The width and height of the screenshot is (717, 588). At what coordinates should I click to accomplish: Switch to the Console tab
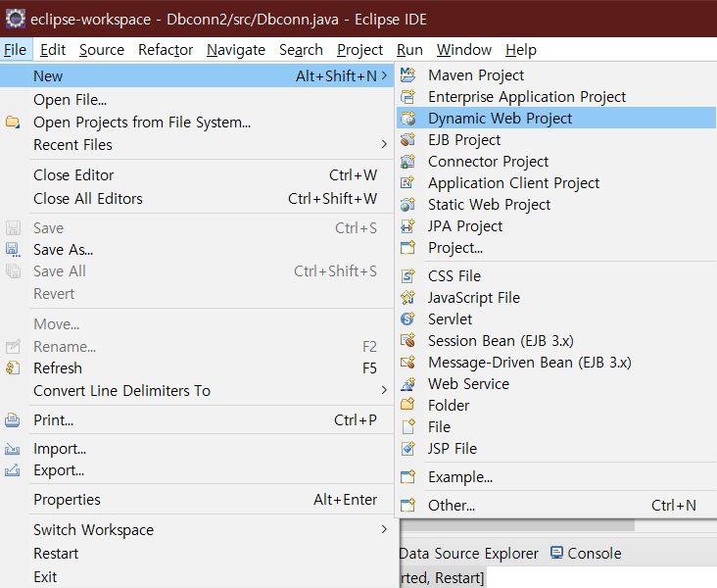tap(586, 554)
